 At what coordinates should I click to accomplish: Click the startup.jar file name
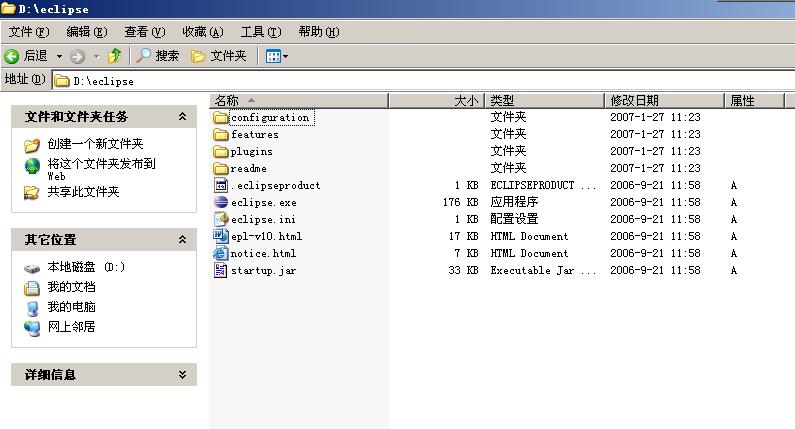click(263, 270)
